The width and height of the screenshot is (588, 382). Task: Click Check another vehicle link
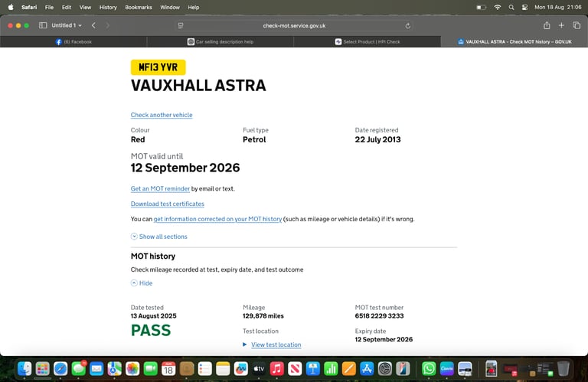(x=162, y=115)
